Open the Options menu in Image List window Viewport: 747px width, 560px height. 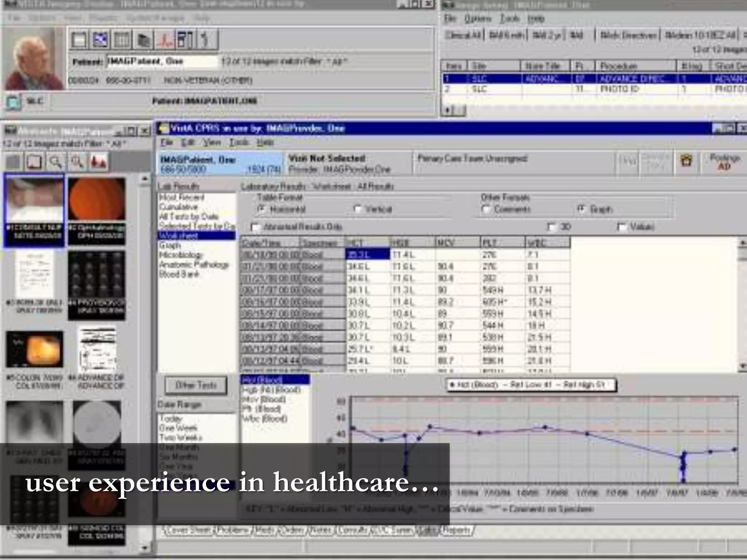tap(478, 19)
